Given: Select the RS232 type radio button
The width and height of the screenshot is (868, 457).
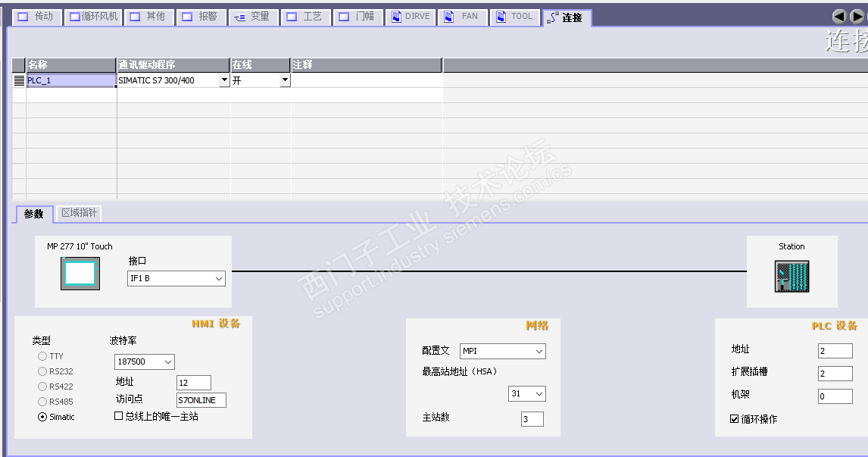Looking at the screenshot, I should tap(42, 371).
